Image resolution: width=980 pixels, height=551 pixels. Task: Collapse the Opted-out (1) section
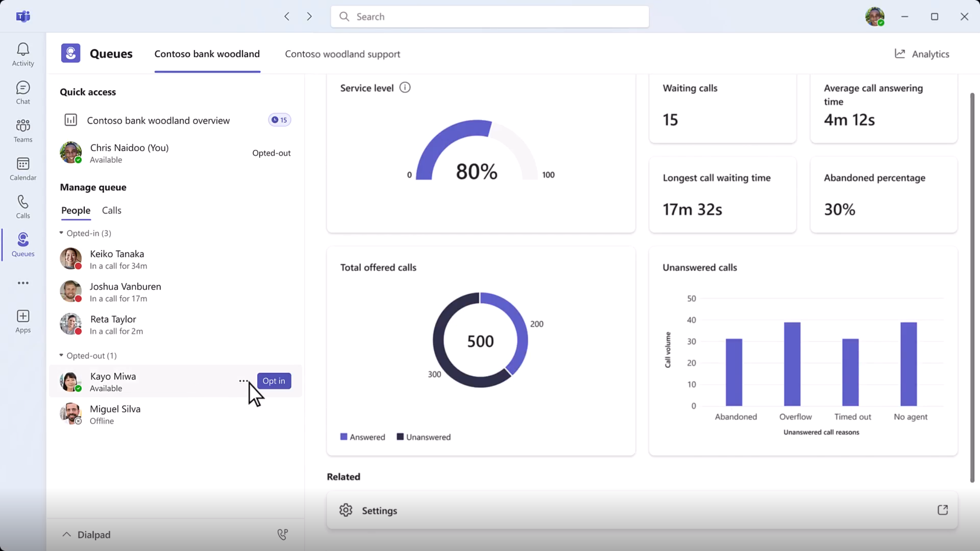tap(62, 355)
